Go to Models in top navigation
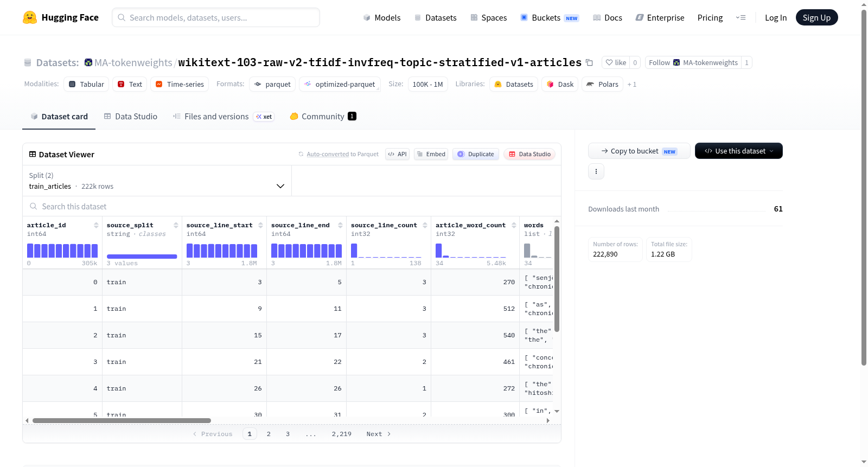This screenshot has width=868, height=467. pyautogui.click(x=382, y=17)
